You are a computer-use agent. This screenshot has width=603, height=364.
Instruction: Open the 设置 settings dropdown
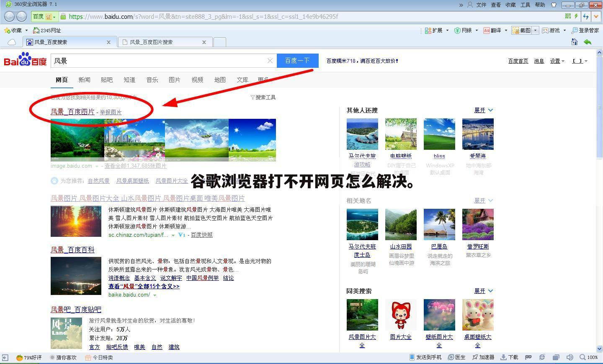coord(557,61)
